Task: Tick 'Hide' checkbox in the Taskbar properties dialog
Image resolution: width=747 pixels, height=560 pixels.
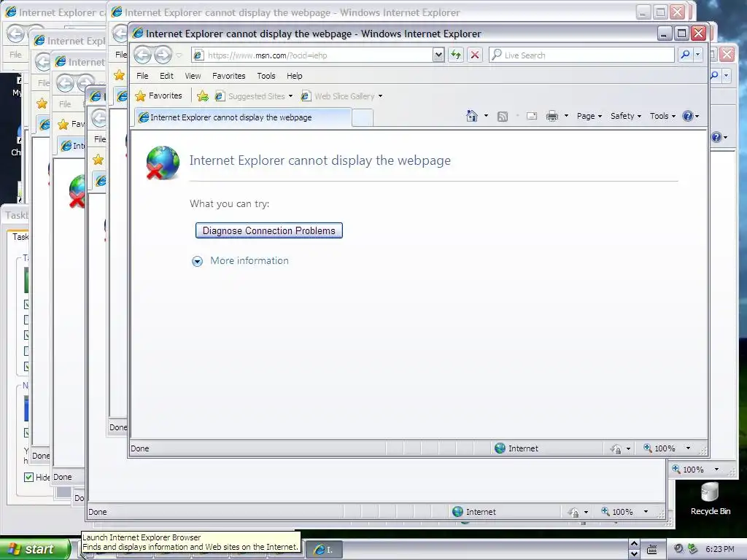Action: coord(28,477)
